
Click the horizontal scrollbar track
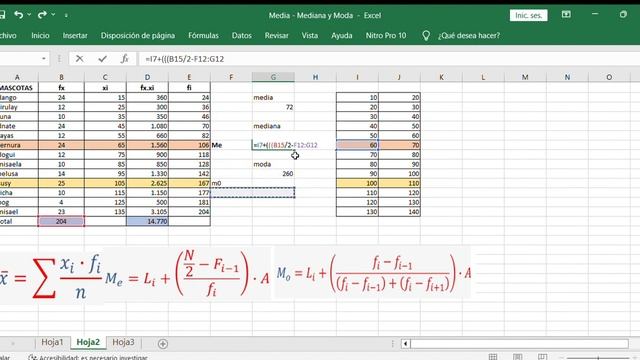click(519, 344)
